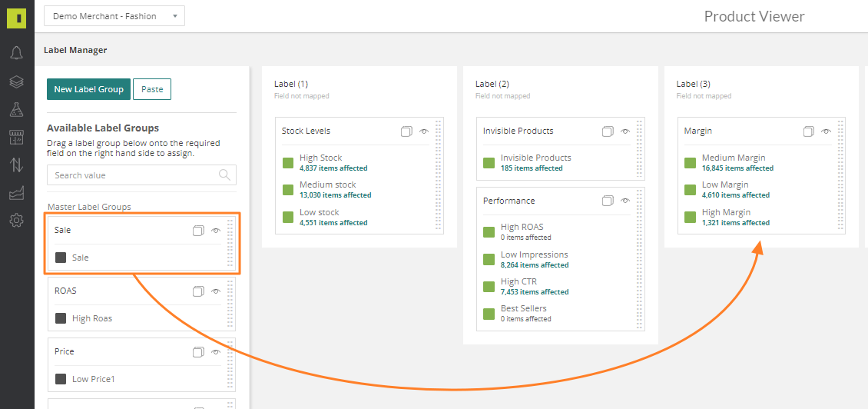Toggle visibility eye of Performance group
Viewport: 868px width, 409px height.
click(625, 201)
